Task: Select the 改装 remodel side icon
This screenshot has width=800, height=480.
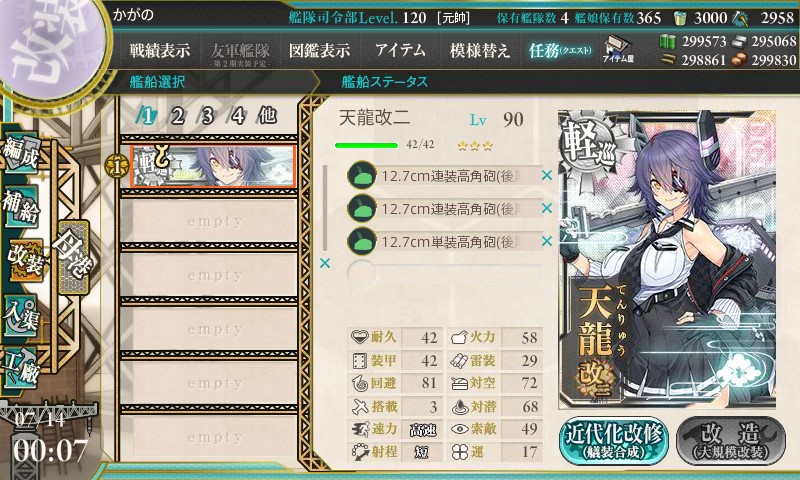Action: click(x=23, y=260)
